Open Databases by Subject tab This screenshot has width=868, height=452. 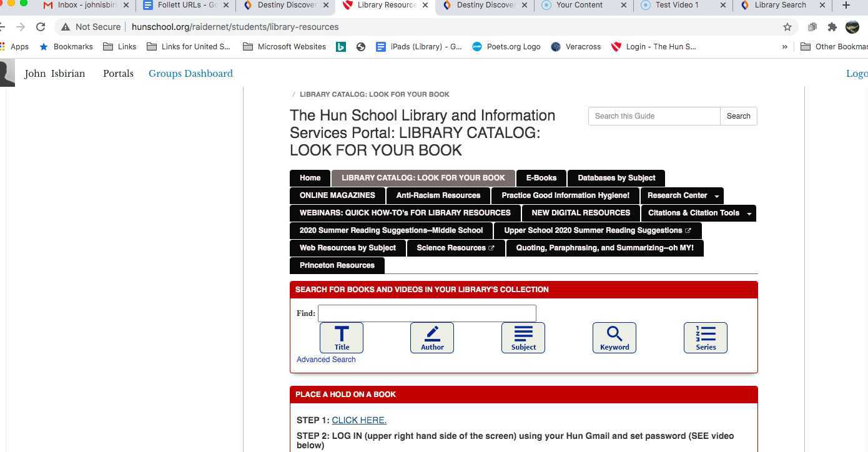coord(616,178)
